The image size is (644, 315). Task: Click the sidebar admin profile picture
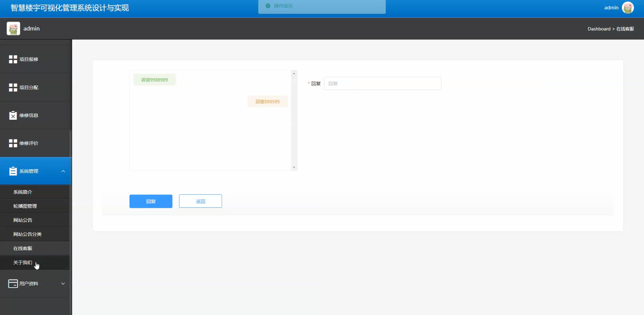point(13,28)
